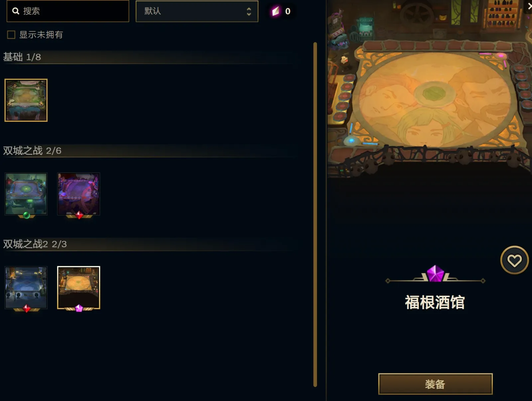Screen dimensions: 532x401
Task: Click pink gem badge under selected tavern thumbnail
Action: point(79,308)
